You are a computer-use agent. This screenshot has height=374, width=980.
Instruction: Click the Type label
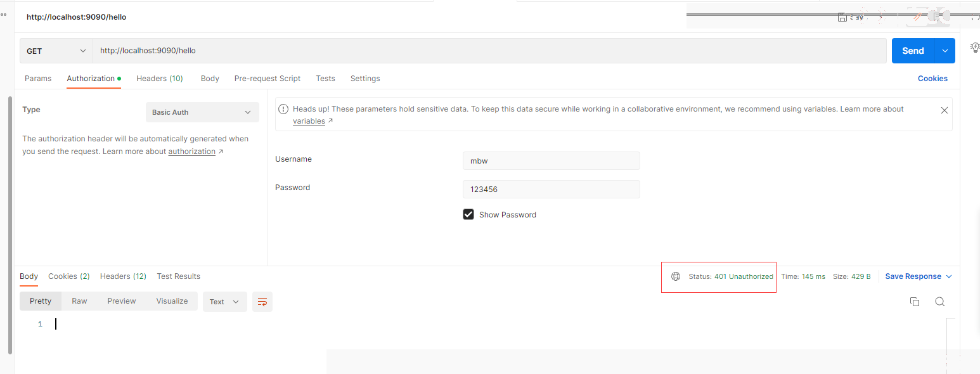(31, 110)
